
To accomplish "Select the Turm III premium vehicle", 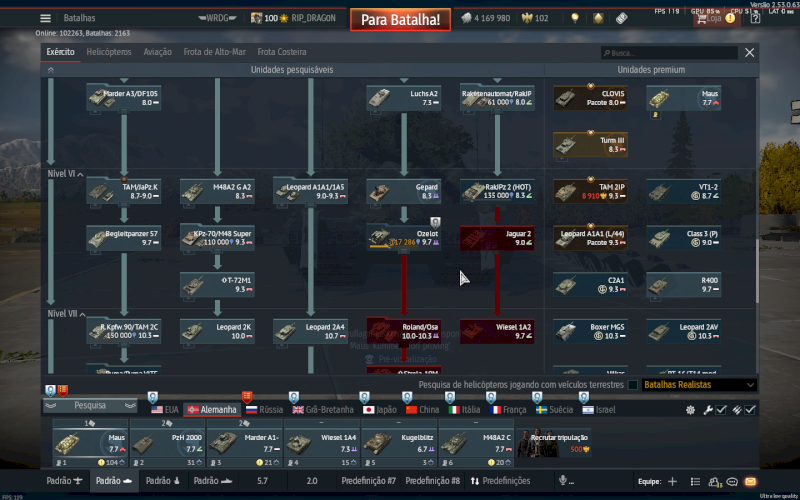I will [590, 144].
